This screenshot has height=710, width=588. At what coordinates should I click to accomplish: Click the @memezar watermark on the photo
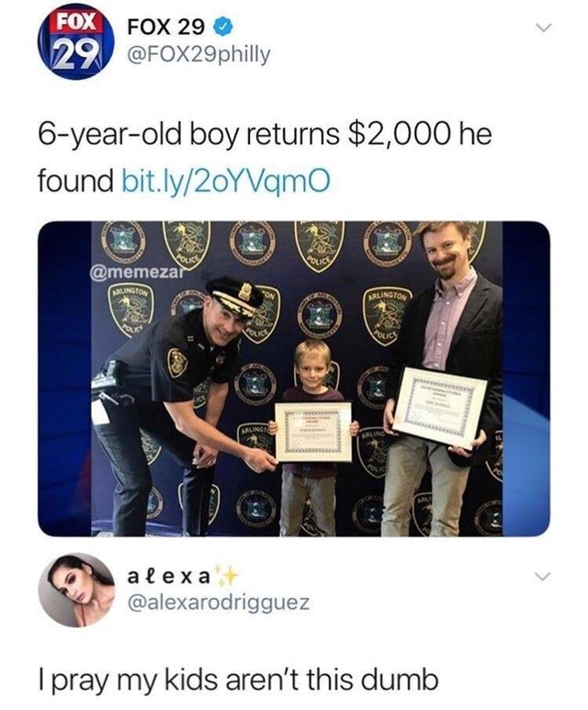[x=136, y=273]
